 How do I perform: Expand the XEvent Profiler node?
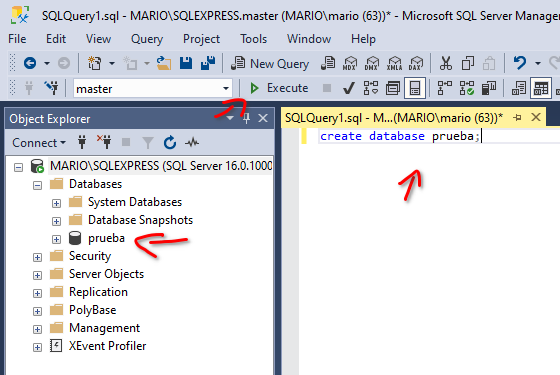coord(37,347)
